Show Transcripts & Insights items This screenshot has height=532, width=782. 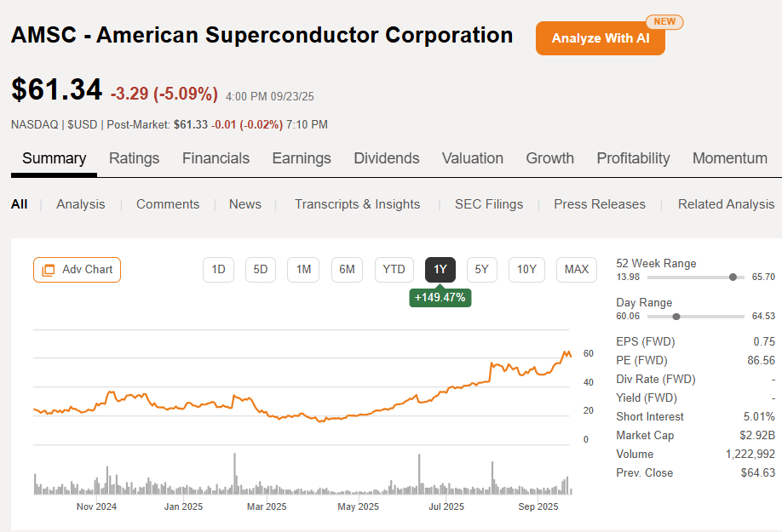pyautogui.click(x=357, y=204)
